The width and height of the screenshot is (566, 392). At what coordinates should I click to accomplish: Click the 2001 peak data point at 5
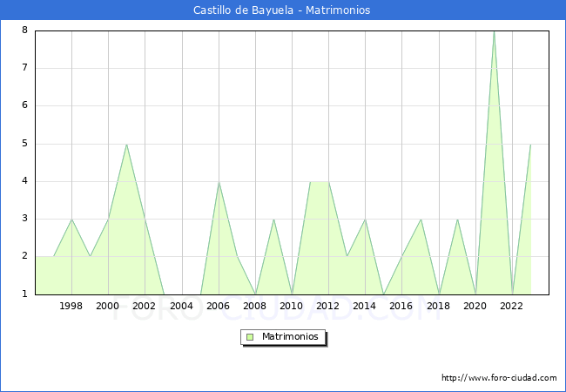pyautogui.click(x=126, y=145)
